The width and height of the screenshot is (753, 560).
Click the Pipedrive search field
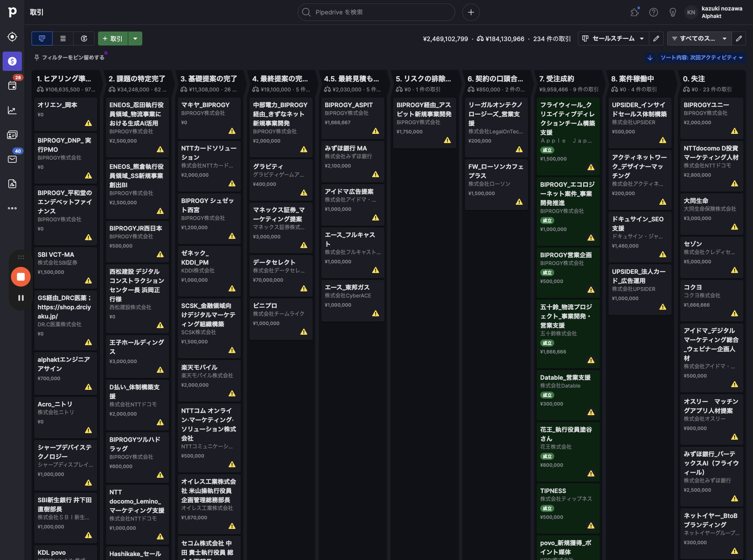(x=376, y=12)
